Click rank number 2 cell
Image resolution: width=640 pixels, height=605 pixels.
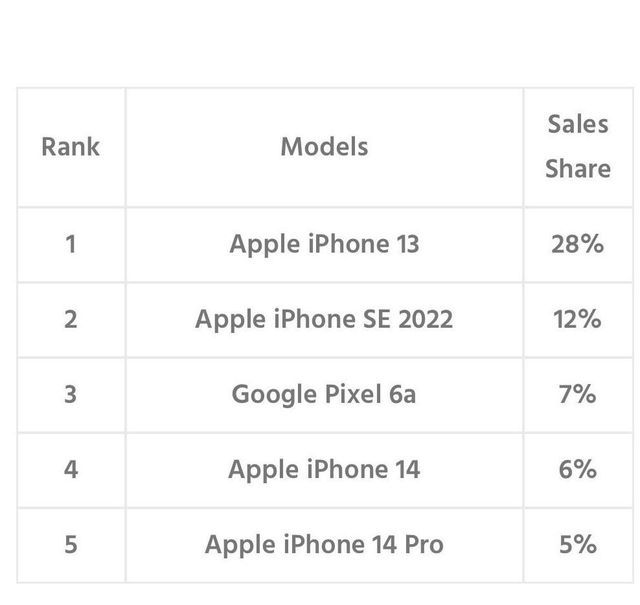coord(70,319)
